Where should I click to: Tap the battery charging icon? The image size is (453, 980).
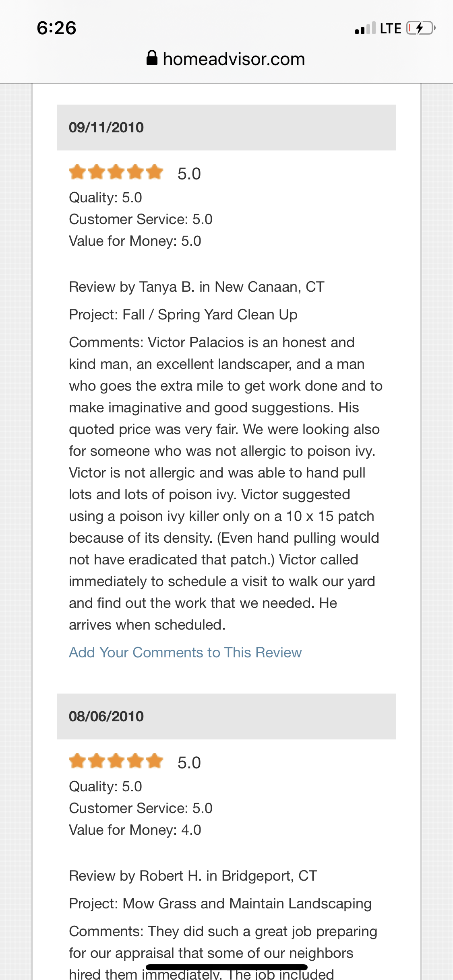pyautogui.click(x=421, y=28)
